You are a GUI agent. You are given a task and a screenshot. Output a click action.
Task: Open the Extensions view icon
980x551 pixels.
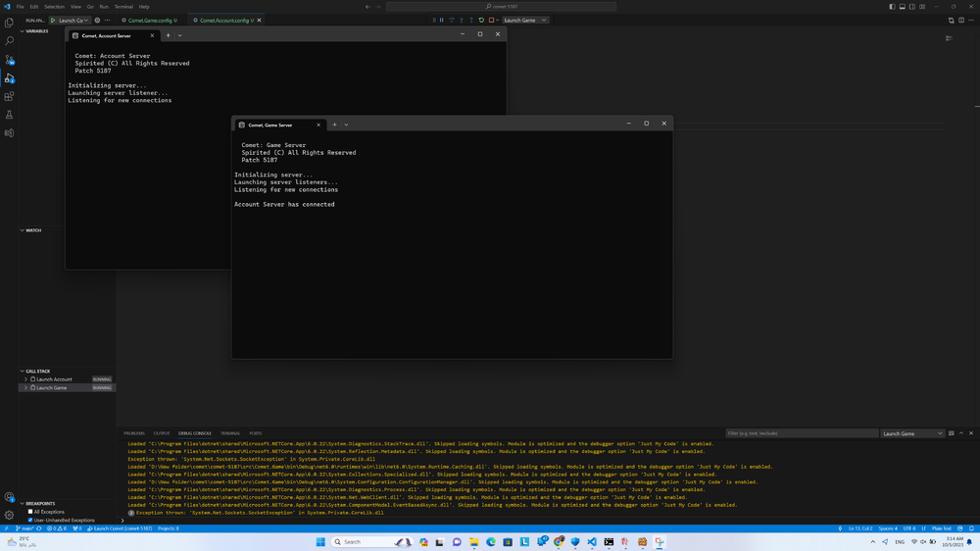point(10,96)
